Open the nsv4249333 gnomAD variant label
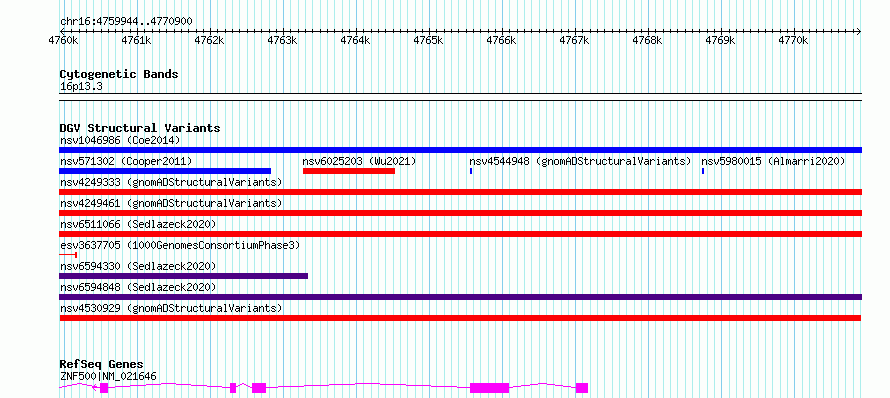Viewport: 890px width, 398px height. coord(171,182)
